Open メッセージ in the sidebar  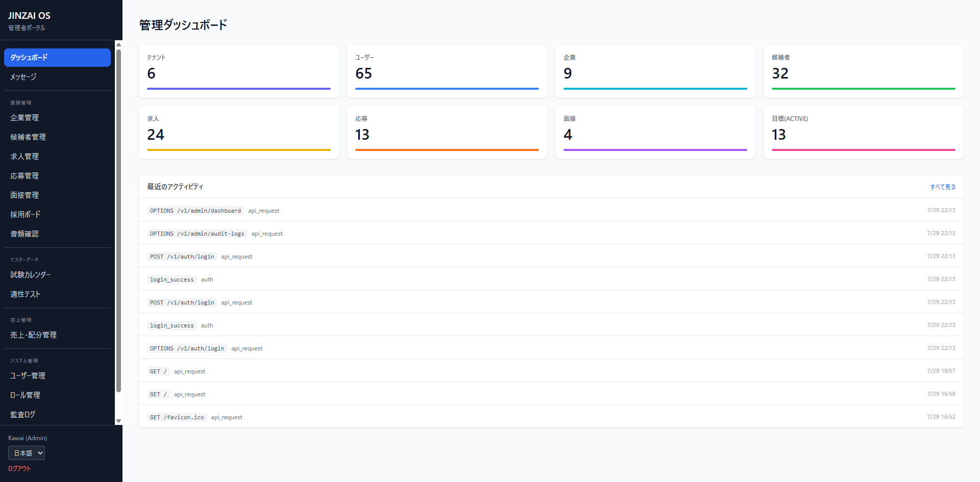pyautogui.click(x=57, y=77)
